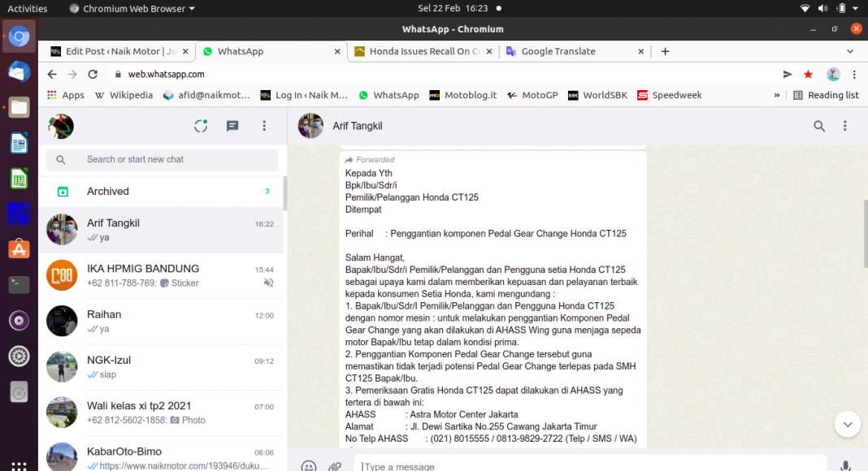Image resolution: width=868 pixels, height=471 pixels.
Task: Start a new chat icon
Action: [x=232, y=126]
